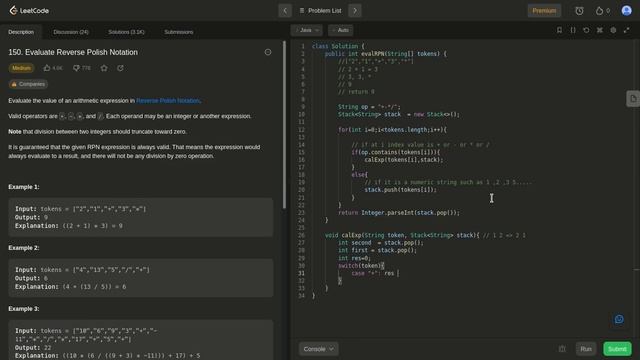Expand the Console dropdown
Viewport: 640px width, 360px height.
point(318,349)
